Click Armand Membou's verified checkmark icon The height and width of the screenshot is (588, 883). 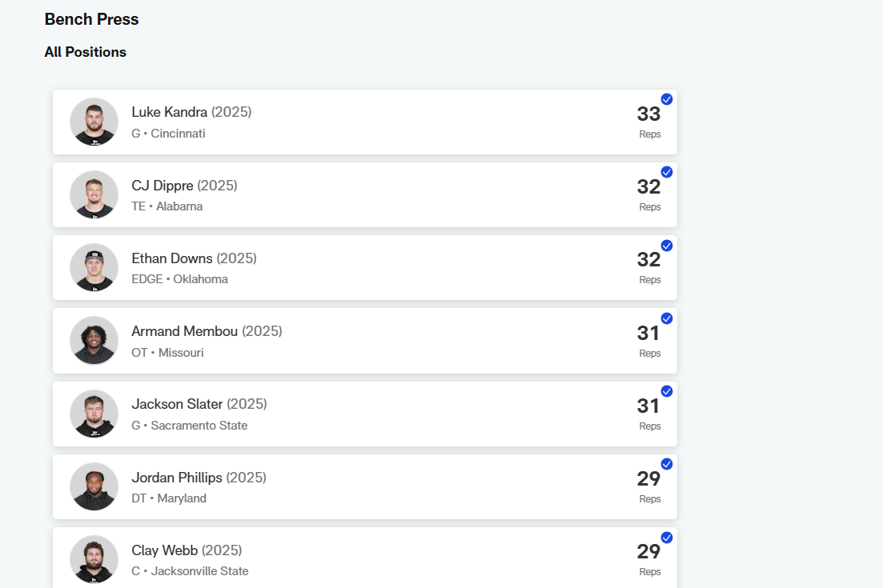click(x=667, y=318)
